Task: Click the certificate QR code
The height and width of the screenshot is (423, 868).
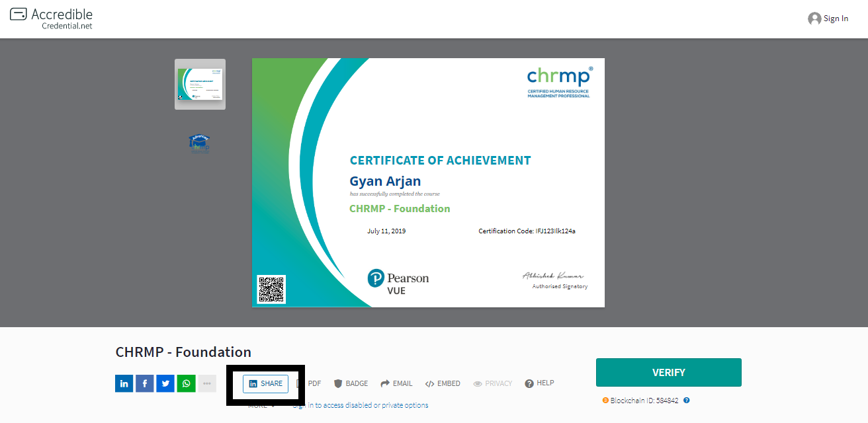Action: [x=271, y=289]
